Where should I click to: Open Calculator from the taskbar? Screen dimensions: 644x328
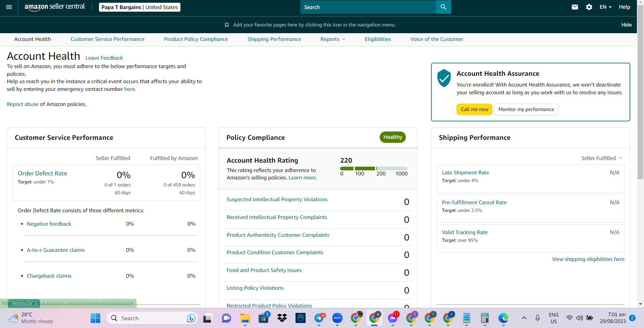[x=485, y=318]
